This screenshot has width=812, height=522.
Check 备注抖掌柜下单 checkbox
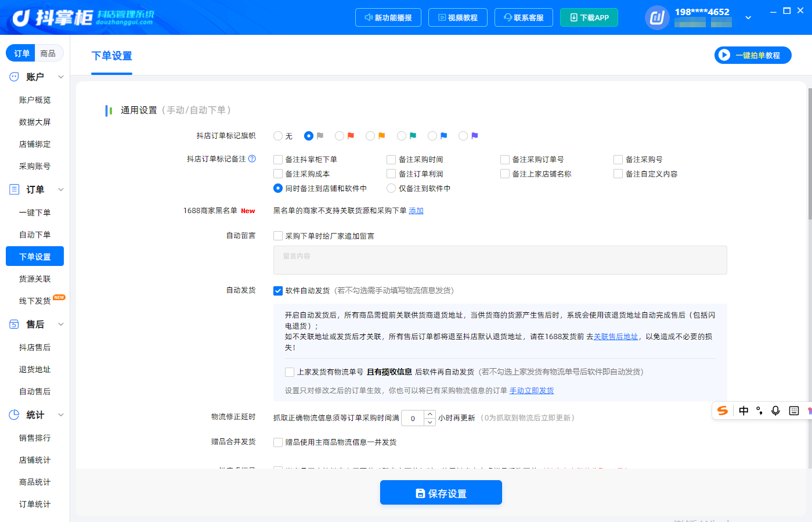coord(278,159)
